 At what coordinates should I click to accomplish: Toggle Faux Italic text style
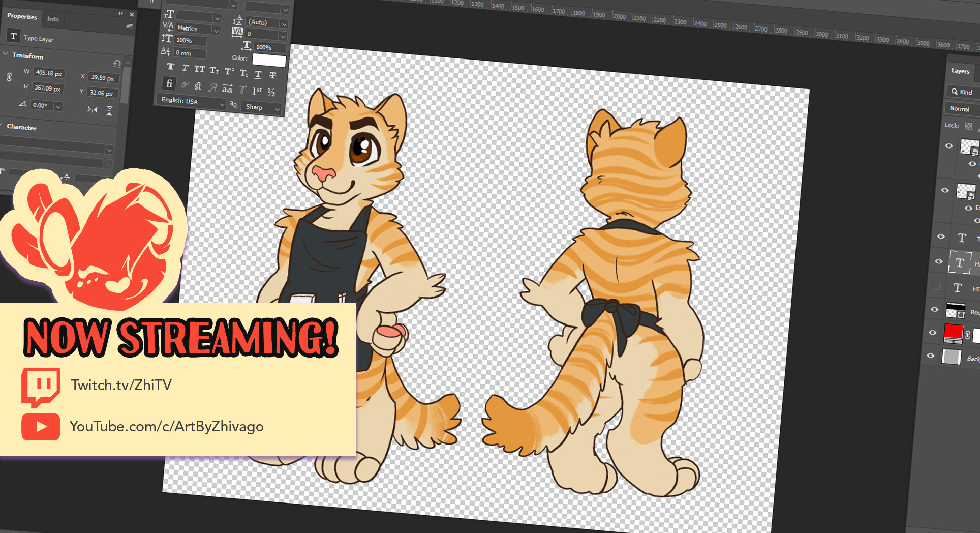185,68
